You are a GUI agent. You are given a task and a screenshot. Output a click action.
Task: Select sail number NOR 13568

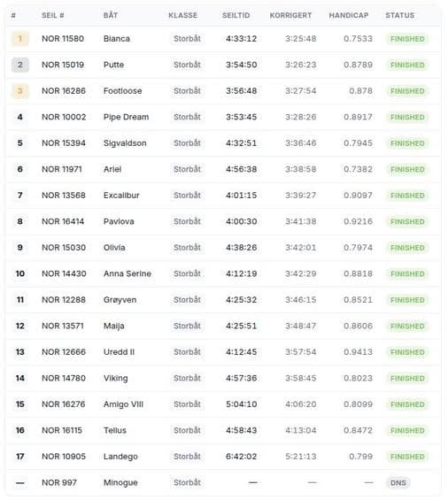pos(64,196)
